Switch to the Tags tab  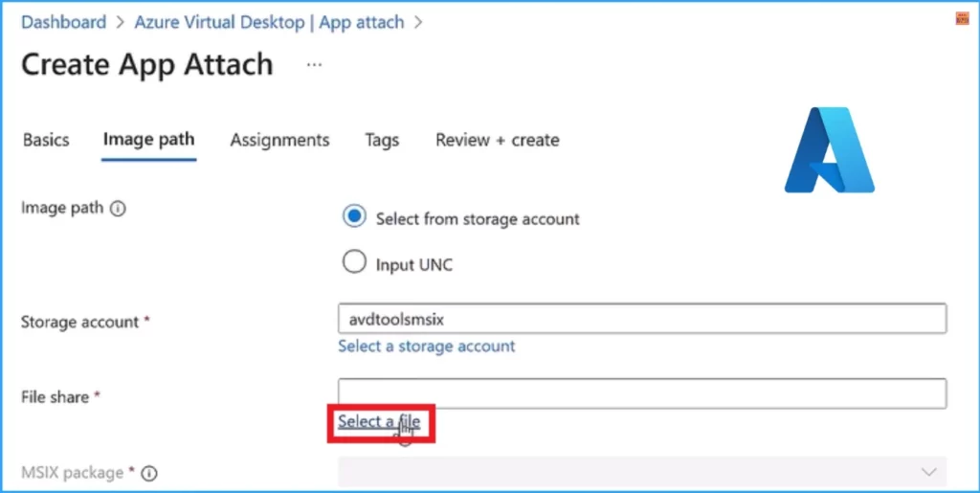point(382,140)
